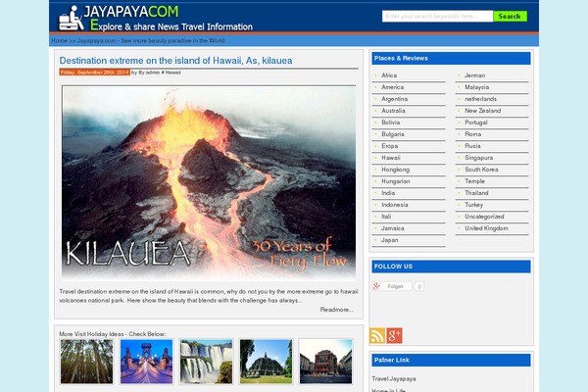Select United Kingdom category

click(x=486, y=228)
